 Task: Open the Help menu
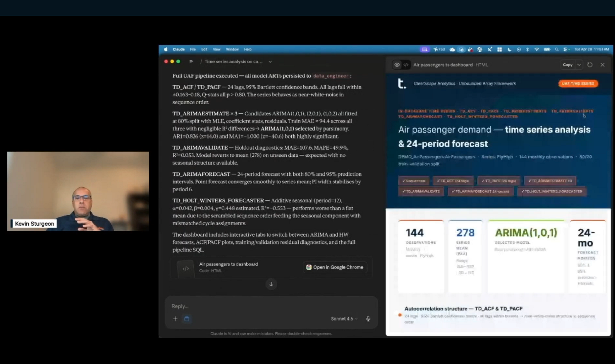point(248,49)
